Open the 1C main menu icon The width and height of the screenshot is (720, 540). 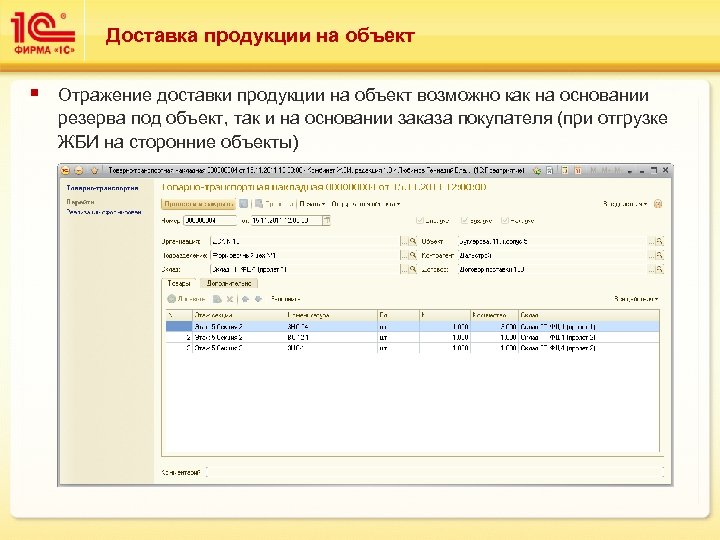click(x=66, y=170)
